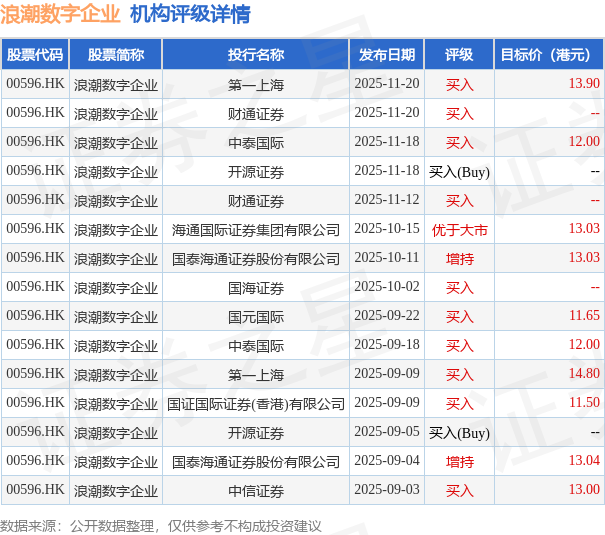The width and height of the screenshot is (605, 535).
Task: Click 海通国际证券集团有限公司 cell
Action: pyautogui.click(x=256, y=230)
